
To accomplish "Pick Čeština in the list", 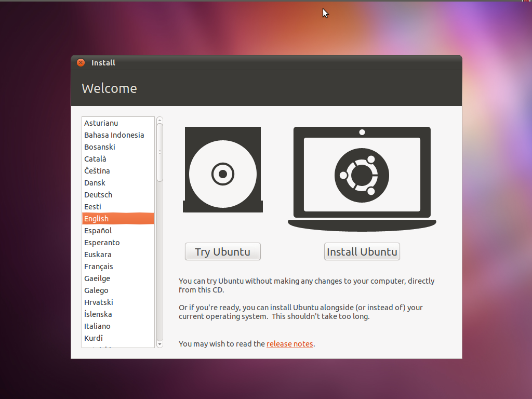I will (x=118, y=170).
